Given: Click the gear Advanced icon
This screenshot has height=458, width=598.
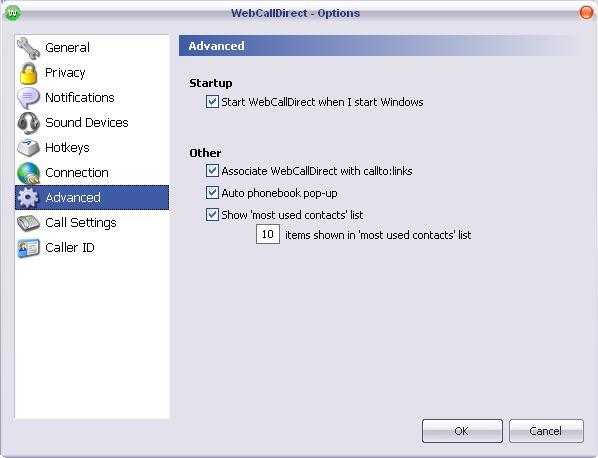Looking at the screenshot, I should 28,198.
